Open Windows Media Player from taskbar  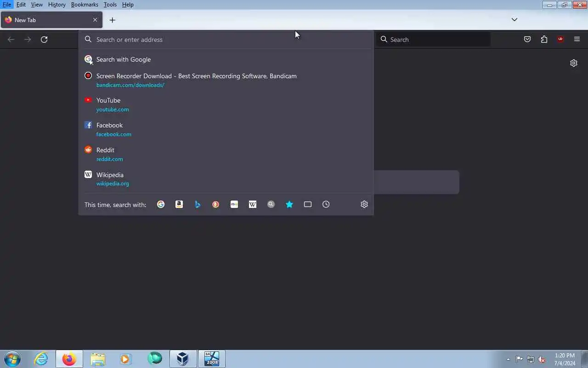pos(126,359)
